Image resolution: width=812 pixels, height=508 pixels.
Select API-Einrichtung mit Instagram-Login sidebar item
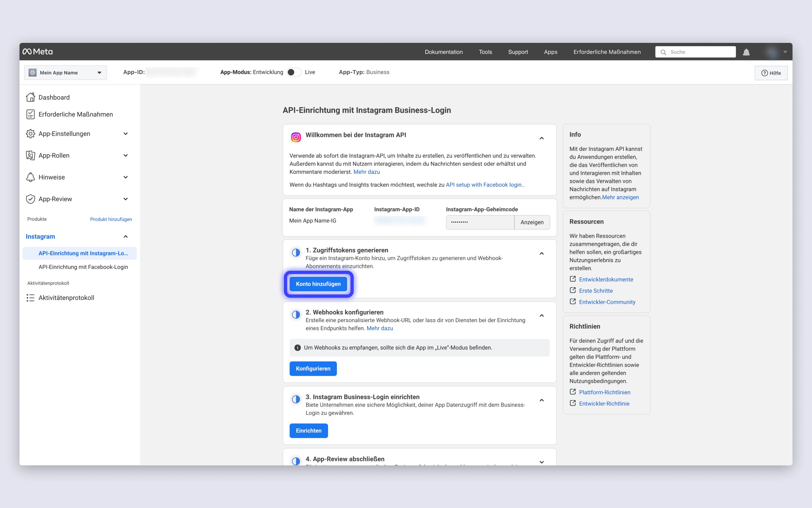(x=80, y=253)
